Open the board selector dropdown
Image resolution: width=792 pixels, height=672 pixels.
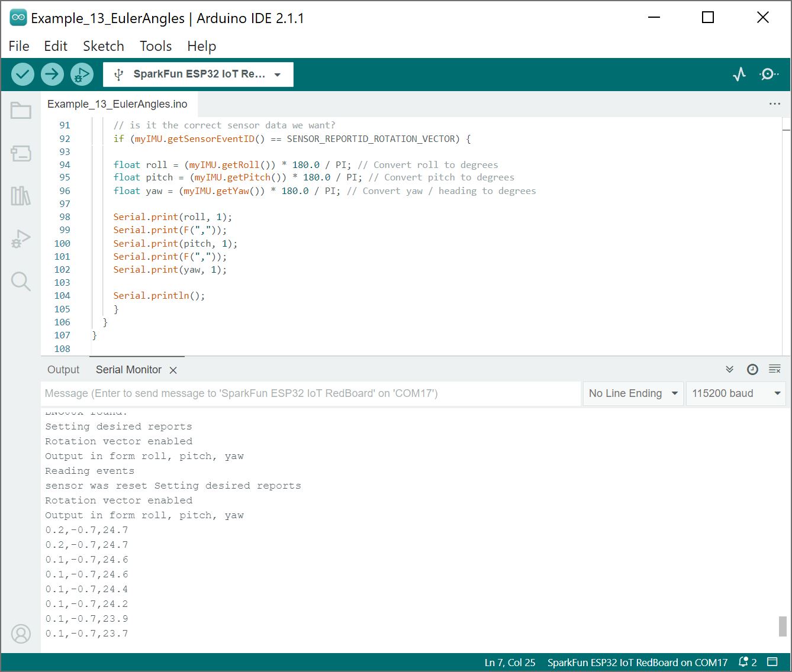(198, 75)
